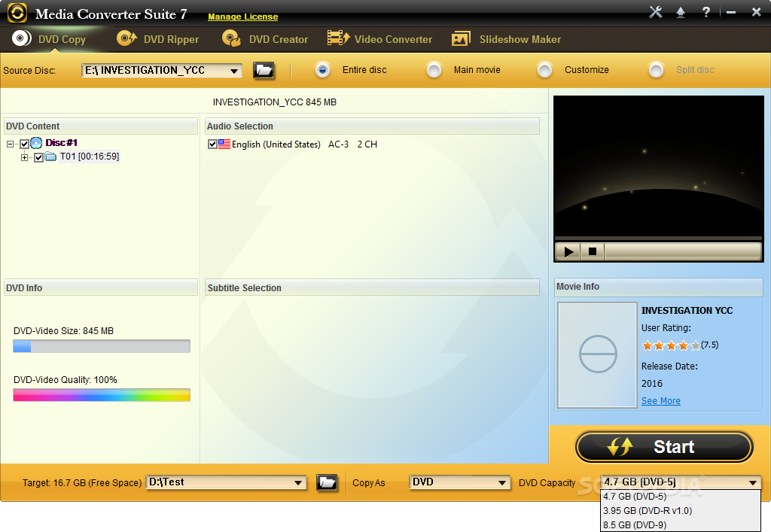Select the Main movie radio button
771x532 pixels.
coord(434,70)
